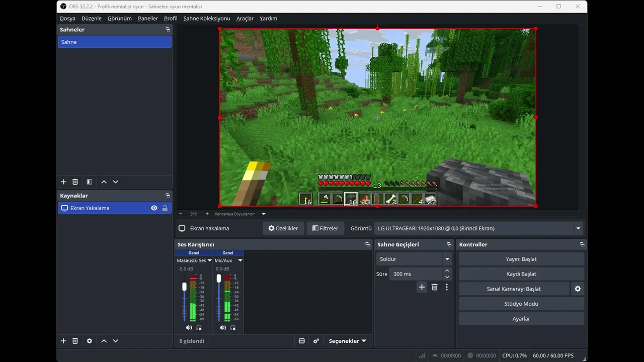Undock the Ses Karıştırıcı panel
The height and width of the screenshot is (362, 644).
367,244
